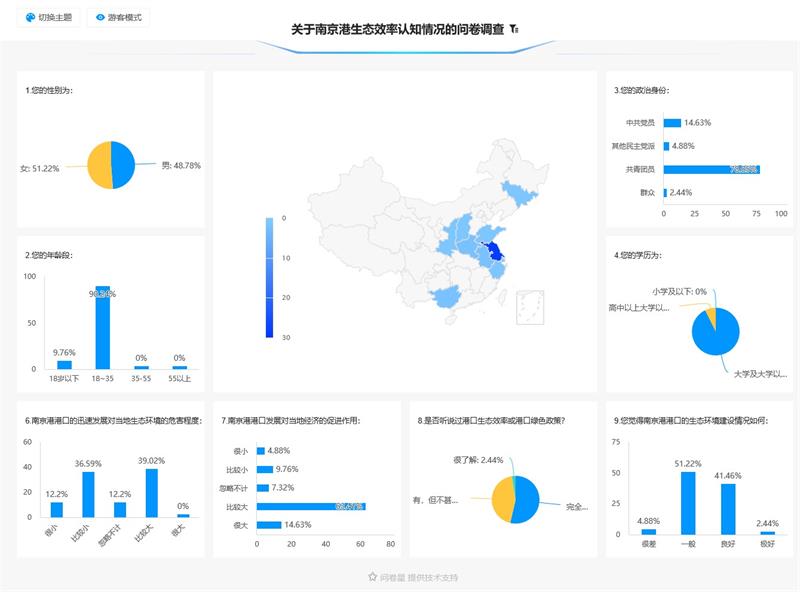Click the 良好 41.46% bar in question 9
Image resolution: width=800 pixels, height=592 pixels.
pos(727,508)
